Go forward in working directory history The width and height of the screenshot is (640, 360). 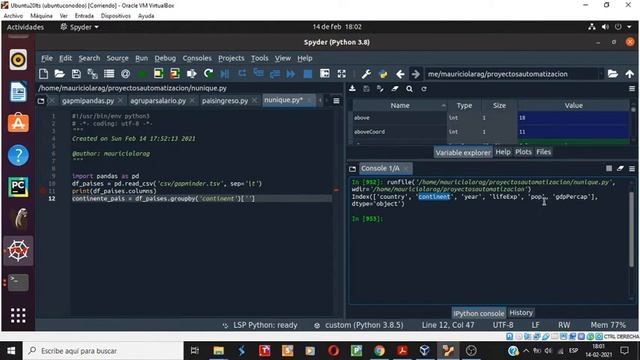[416, 74]
